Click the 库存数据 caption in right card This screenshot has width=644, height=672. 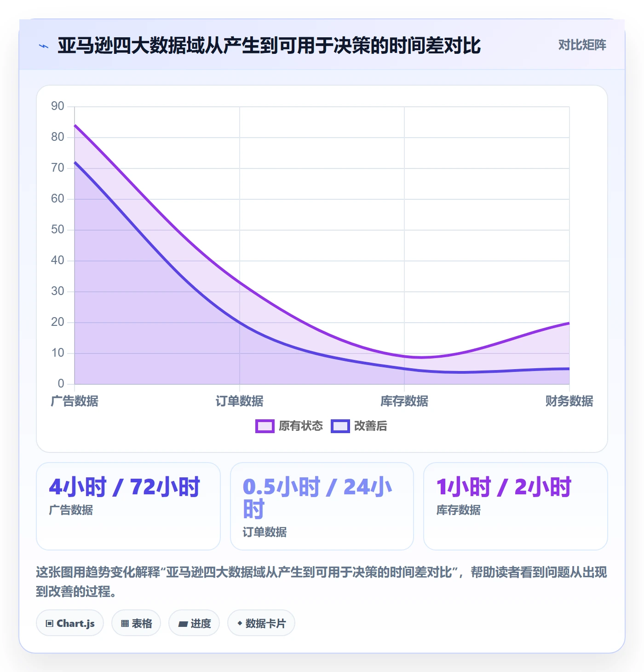pos(458,510)
